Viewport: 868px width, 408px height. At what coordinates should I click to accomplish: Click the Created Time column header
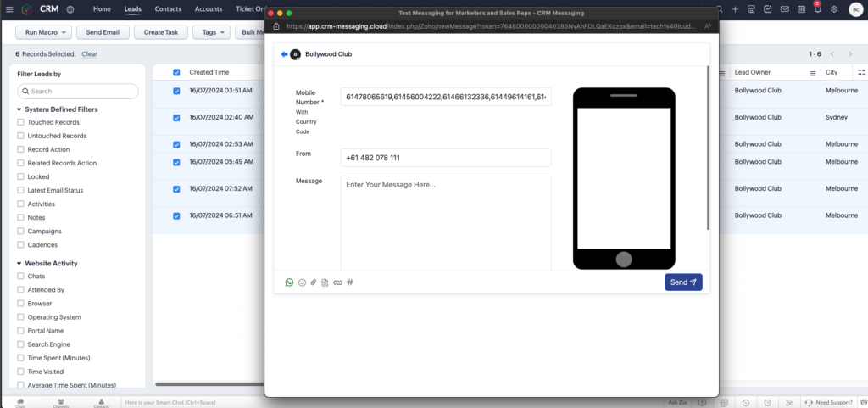pos(209,72)
